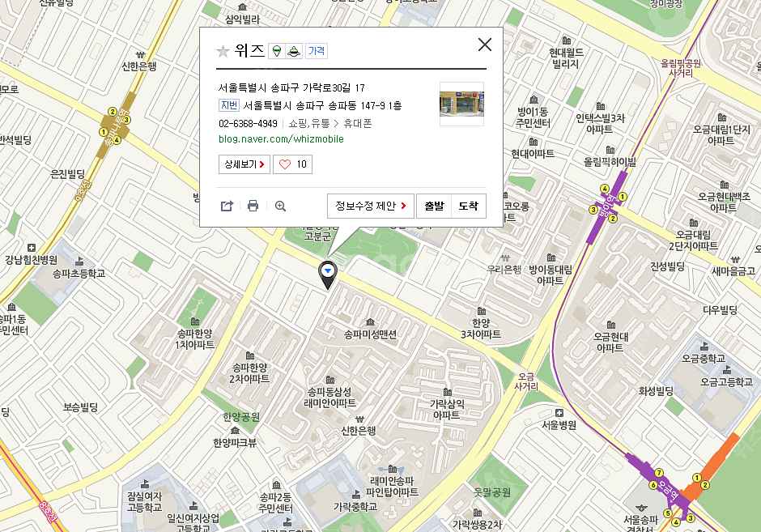Click the print icon in the popup

(x=253, y=206)
